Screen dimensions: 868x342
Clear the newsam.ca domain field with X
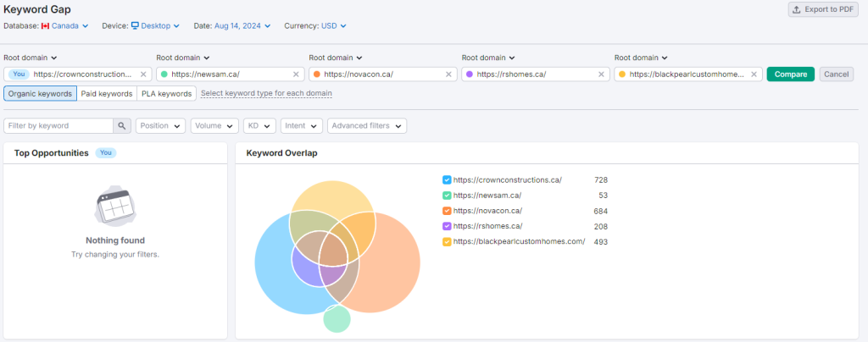point(296,74)
